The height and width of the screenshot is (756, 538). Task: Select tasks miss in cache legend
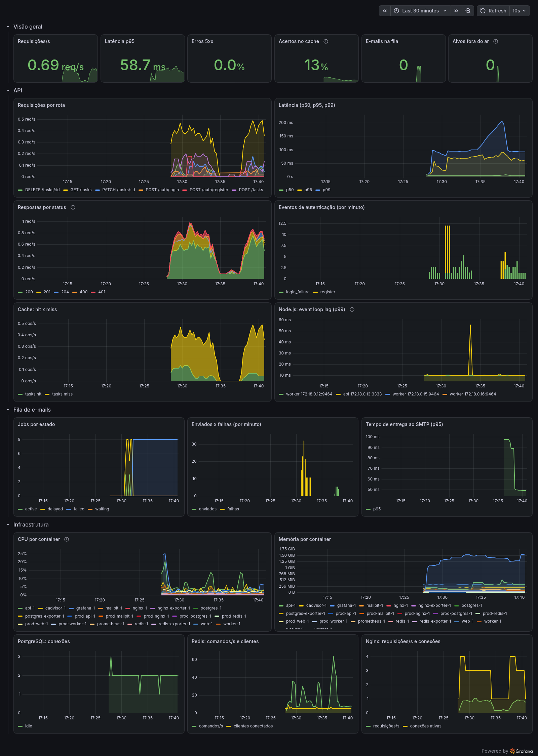point(62,394)
